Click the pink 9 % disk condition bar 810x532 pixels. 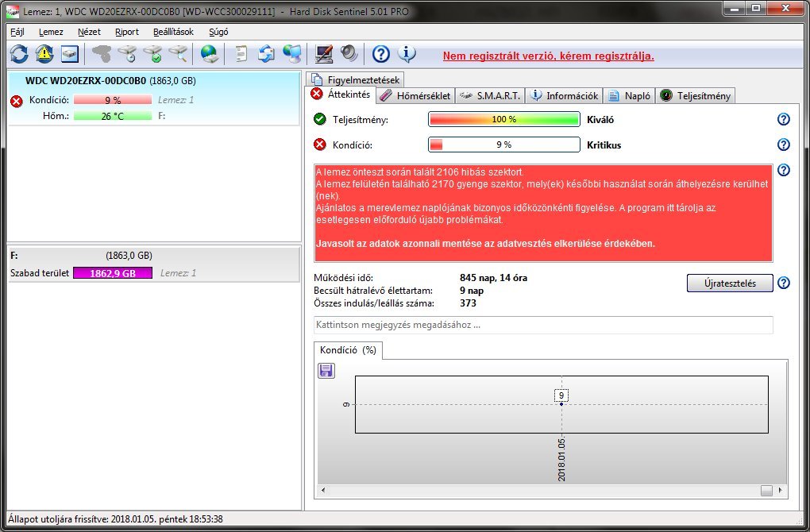tap(113, 100)
